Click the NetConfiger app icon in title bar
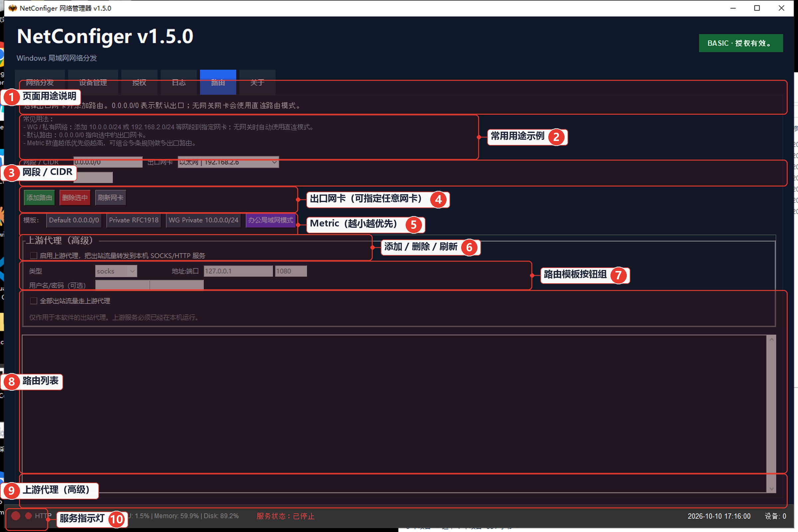This screenshot has width=798, height=532. pyautogui.click(x=13, y=8)
